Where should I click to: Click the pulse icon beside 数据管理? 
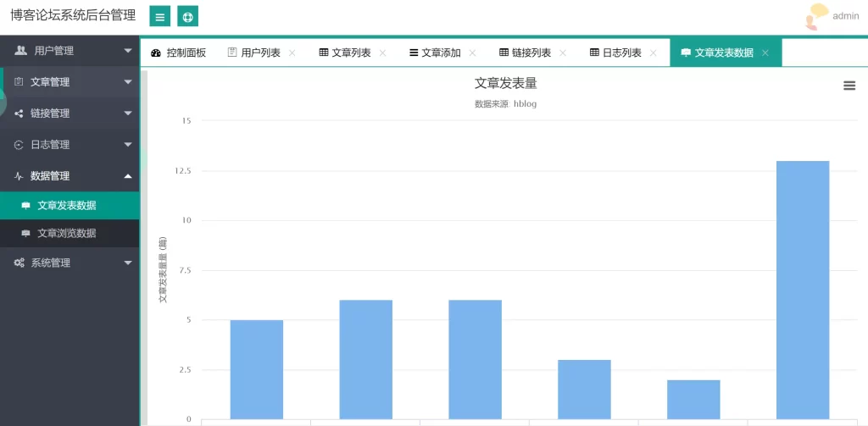(x=19, y=176)
